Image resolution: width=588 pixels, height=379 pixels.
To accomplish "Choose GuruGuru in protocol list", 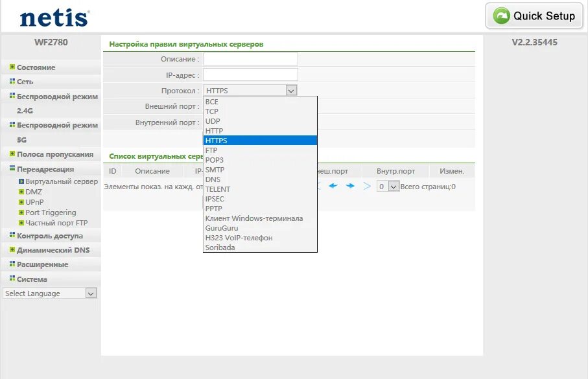I will 260,228.
